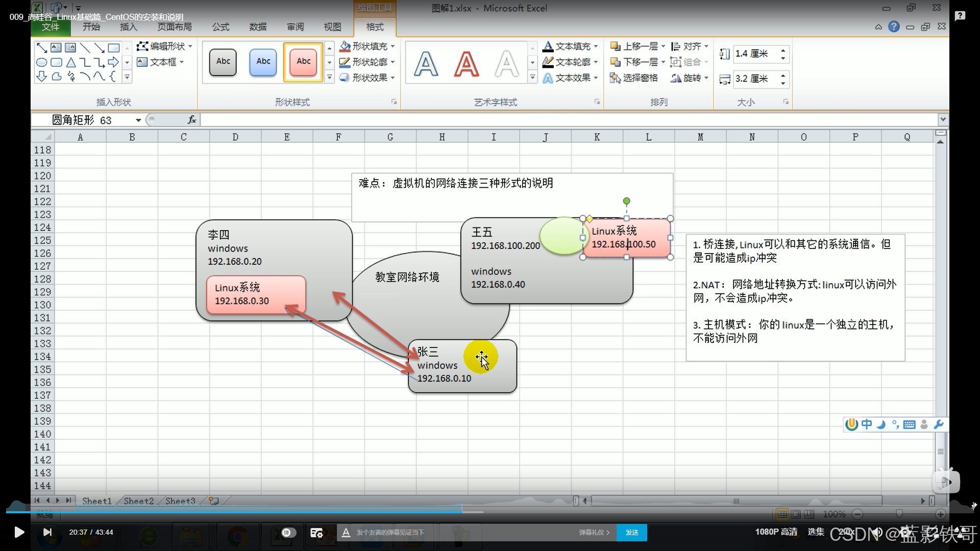
Task: Click the send (发送) danmaku button
Action: pos(632,533)
